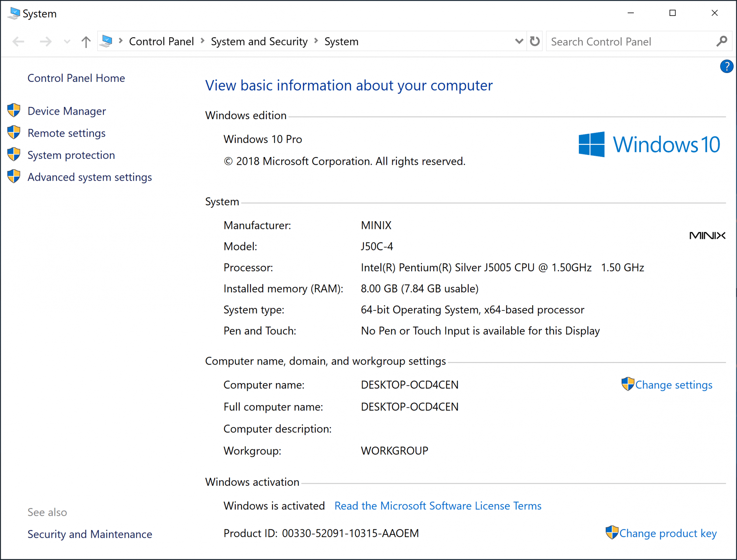Open the address bar history dropdown
Viewport: 737px width, 560px height.
pos(519,41)
